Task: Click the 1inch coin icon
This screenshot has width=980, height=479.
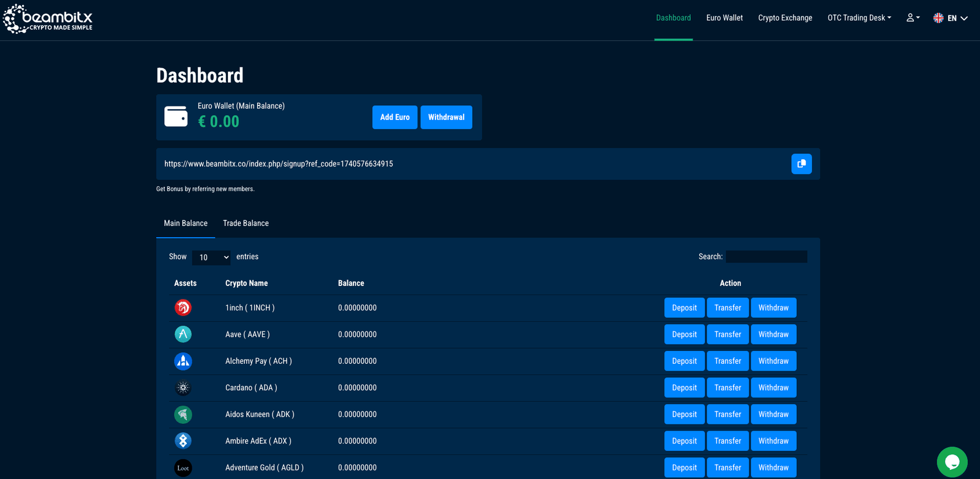Action: (183, 307)
